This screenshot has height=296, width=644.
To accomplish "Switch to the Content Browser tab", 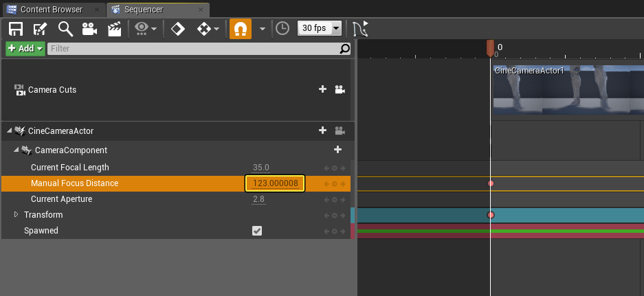I will tap(52, 10).
